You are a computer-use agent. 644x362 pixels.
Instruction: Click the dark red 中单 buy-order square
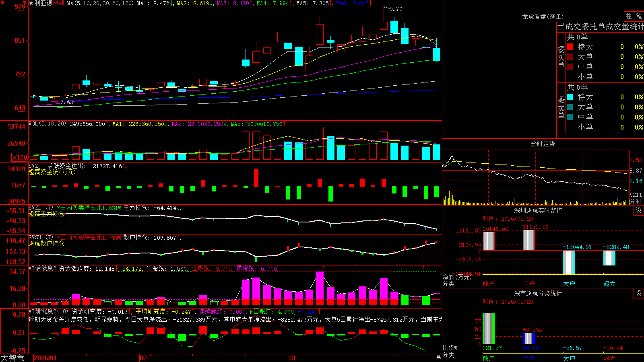tap(570, 67)
